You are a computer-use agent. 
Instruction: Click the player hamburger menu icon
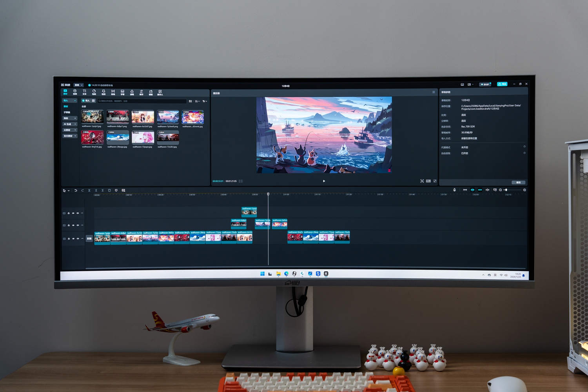434,92
